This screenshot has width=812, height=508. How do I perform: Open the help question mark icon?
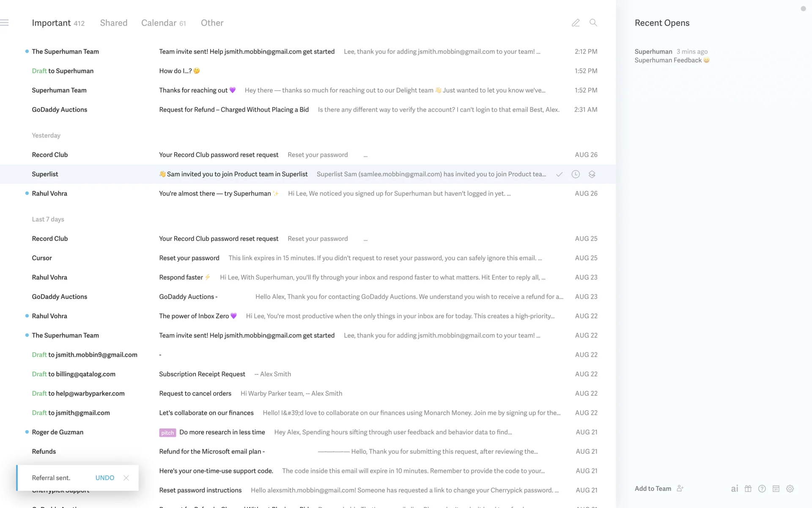pos(762,489)
